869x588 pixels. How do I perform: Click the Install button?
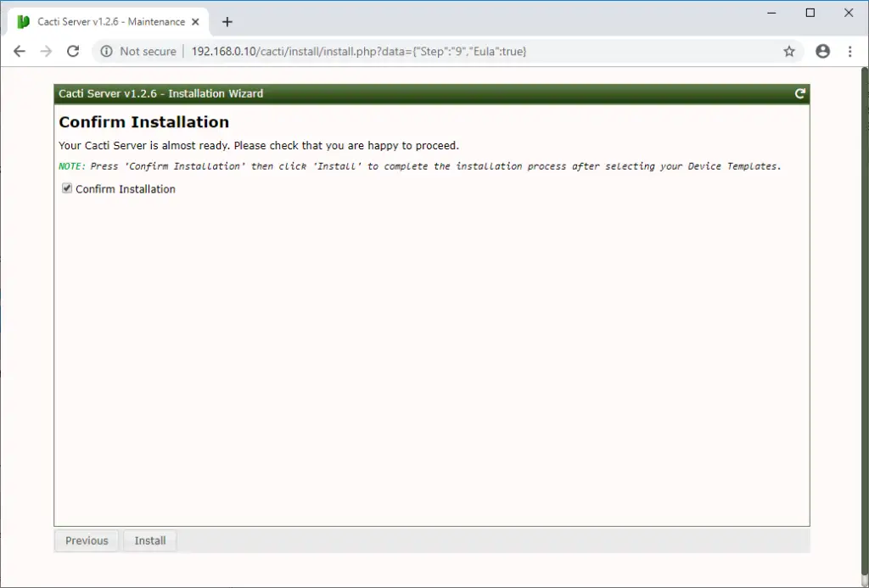[x=149, y=540]
